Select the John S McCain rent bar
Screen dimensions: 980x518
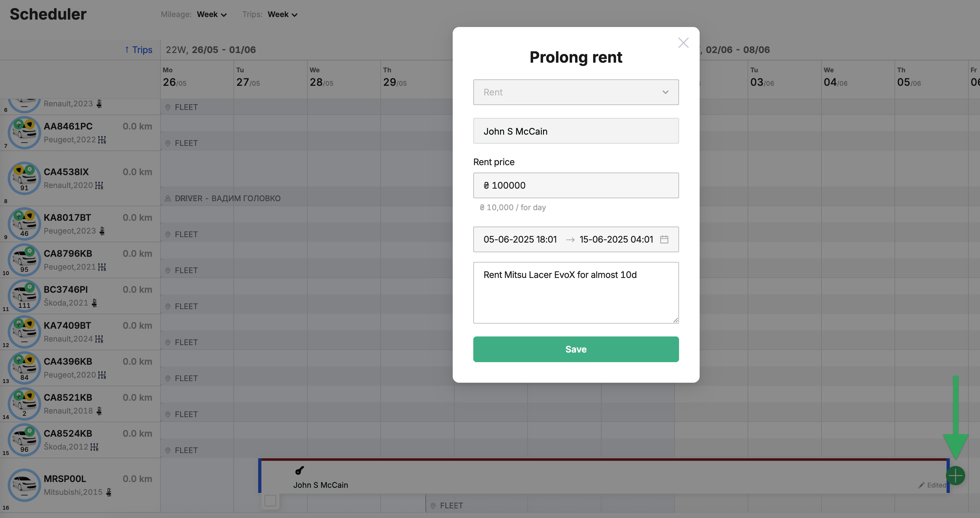click(604, 476)
